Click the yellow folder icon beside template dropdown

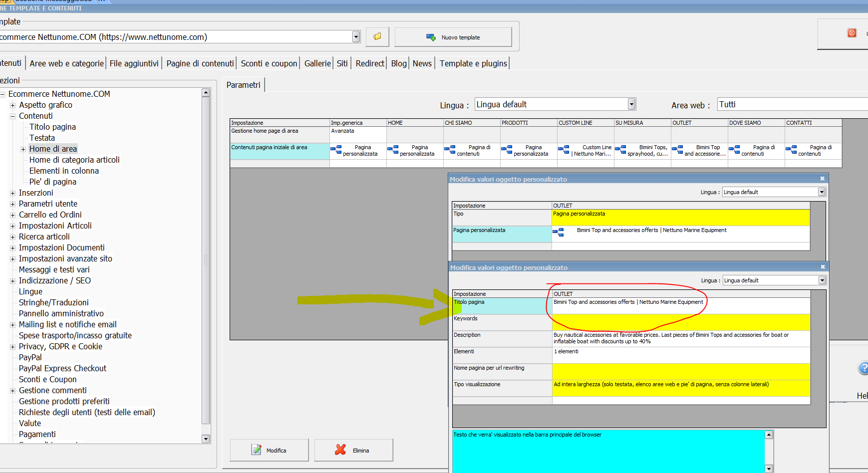point(377,36)
